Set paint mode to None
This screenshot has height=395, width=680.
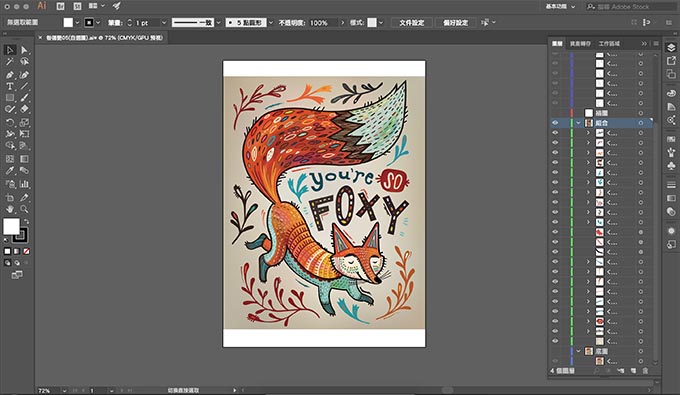click(26, 251)
